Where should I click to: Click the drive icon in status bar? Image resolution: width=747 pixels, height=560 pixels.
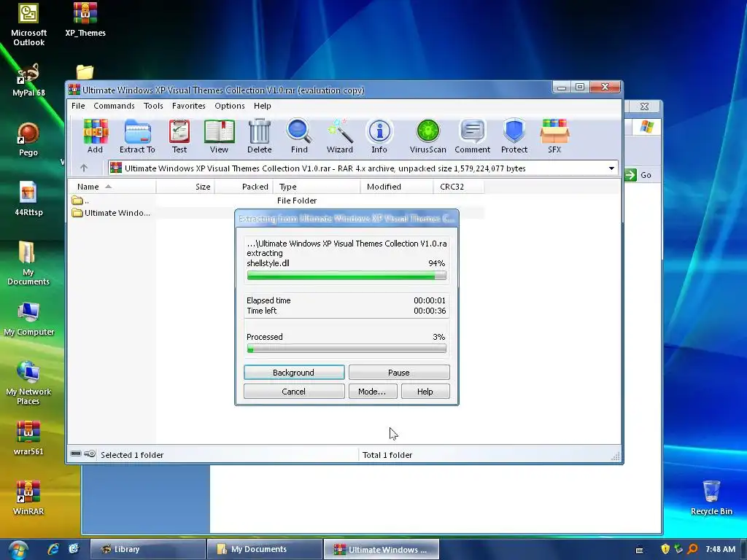click(76, 454)
